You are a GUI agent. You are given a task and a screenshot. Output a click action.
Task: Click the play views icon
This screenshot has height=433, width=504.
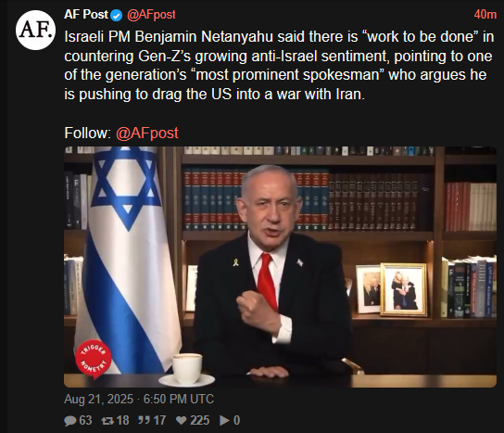[x=225, y=420]
